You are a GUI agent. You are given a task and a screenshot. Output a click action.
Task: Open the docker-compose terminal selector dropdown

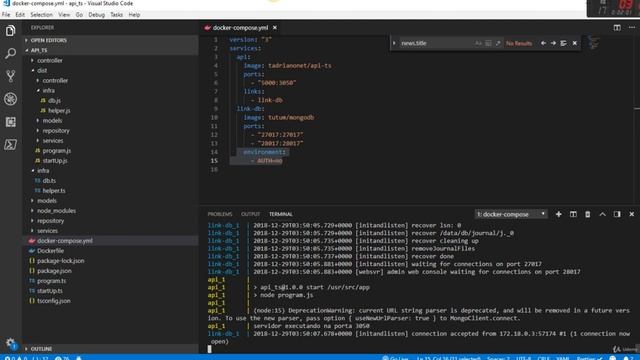pos(511,214)
